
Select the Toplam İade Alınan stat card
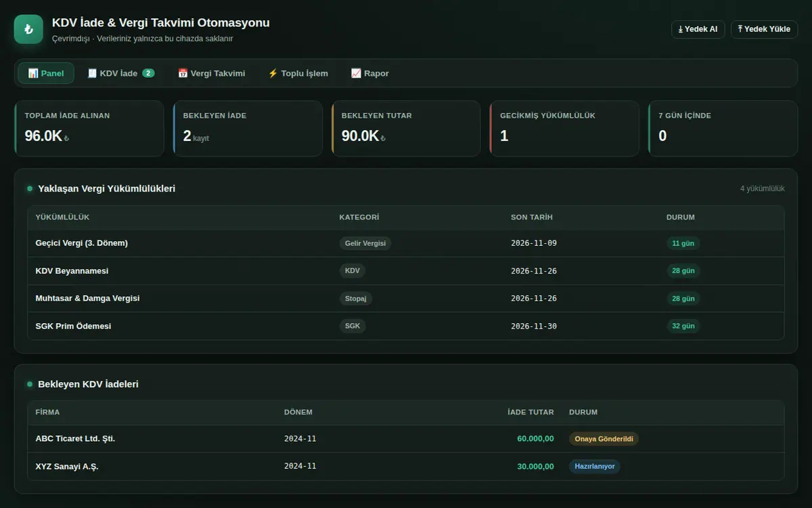tap(89, 129)
